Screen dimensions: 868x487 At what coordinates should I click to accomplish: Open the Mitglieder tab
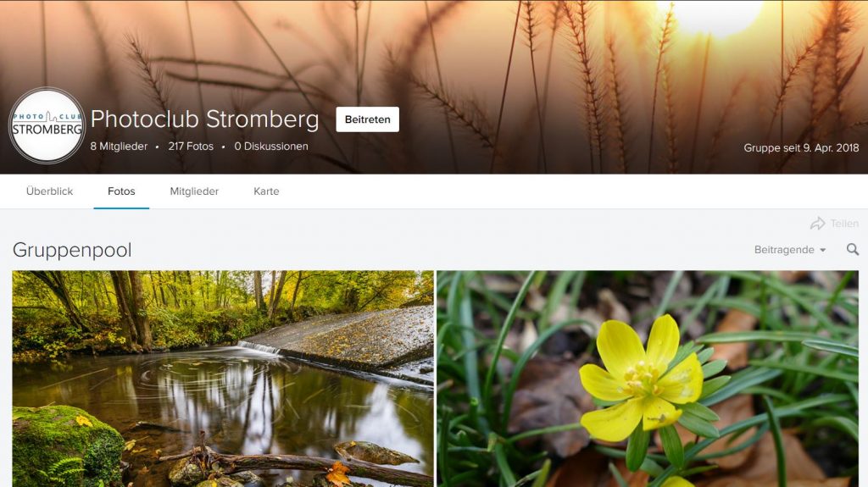click(194, 191)
